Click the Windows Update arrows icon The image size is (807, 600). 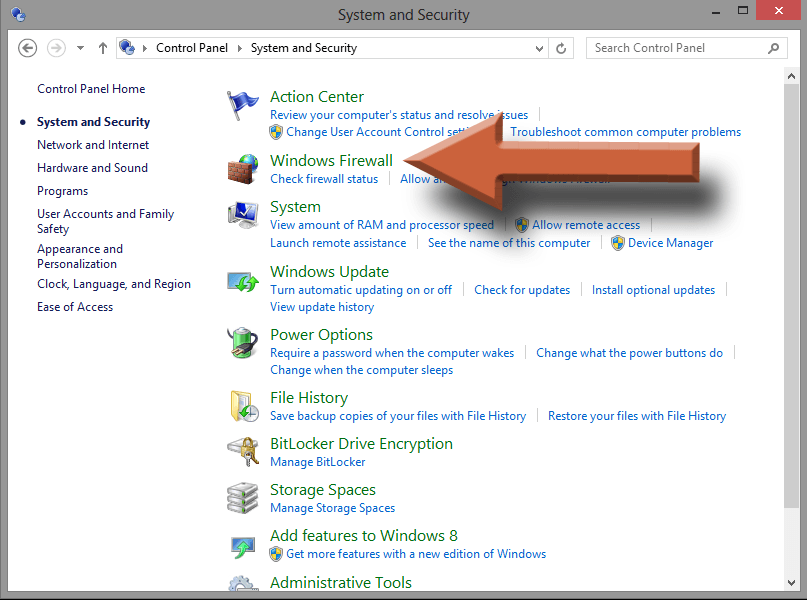pos(242,281)
